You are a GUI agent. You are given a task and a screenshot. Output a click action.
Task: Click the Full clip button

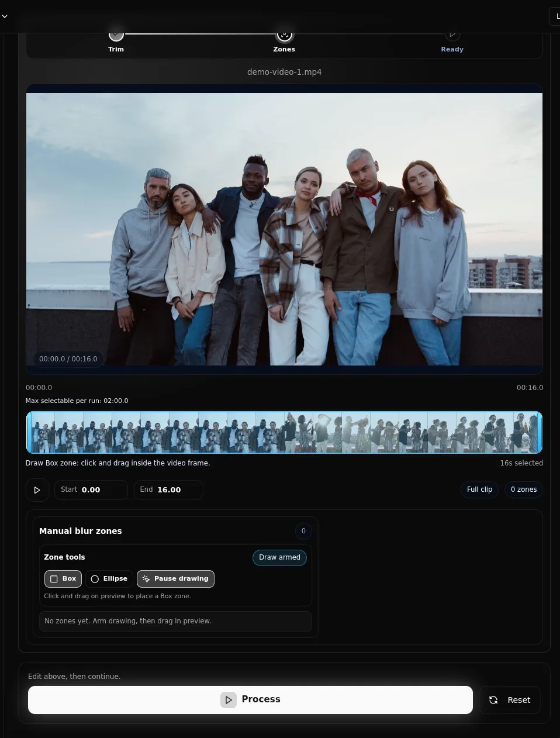[479, 489]
